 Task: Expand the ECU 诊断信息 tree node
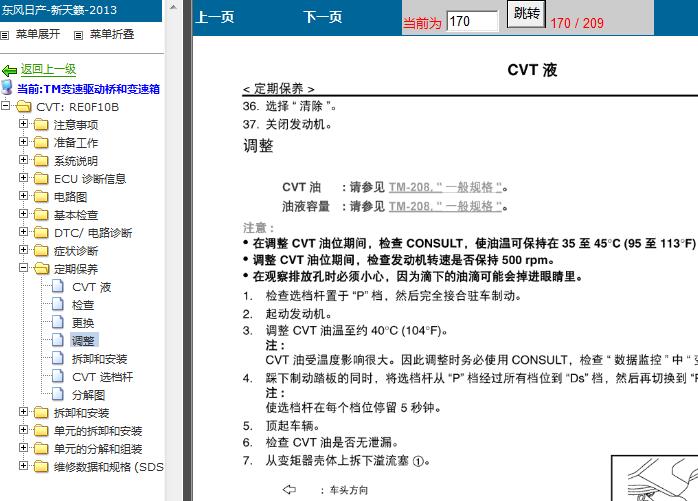pyautogui.click(x=24, y=178)
